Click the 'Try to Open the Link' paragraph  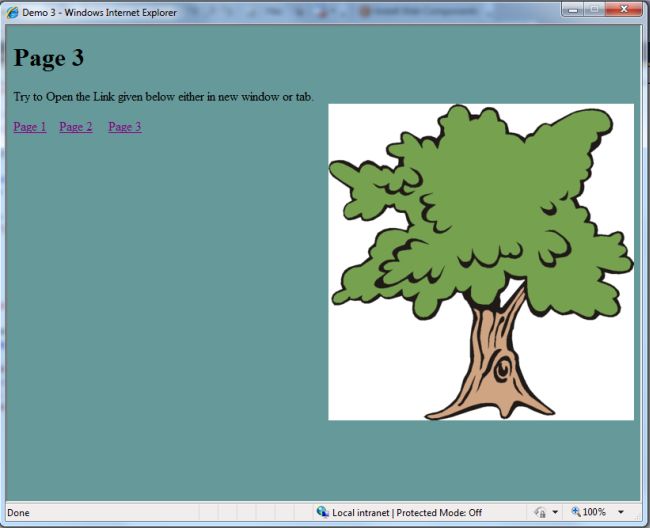coord(163,97)
